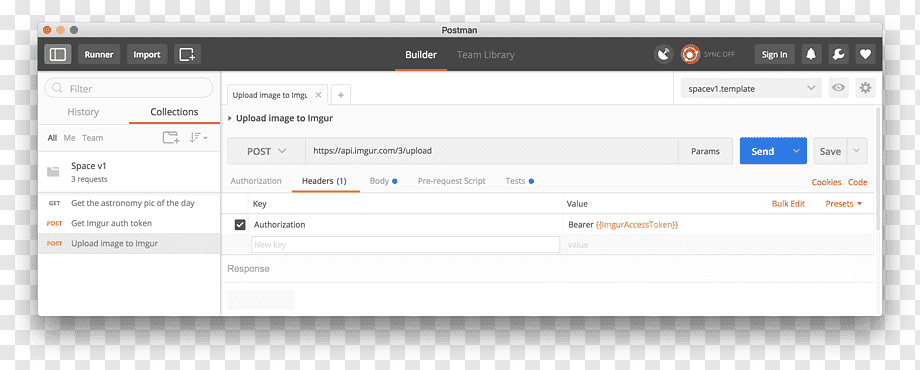Image resolution: width=920 pixels, height=370 pixels.
Task: Click the Authorization header key cell
Action: tap(405, 225)
